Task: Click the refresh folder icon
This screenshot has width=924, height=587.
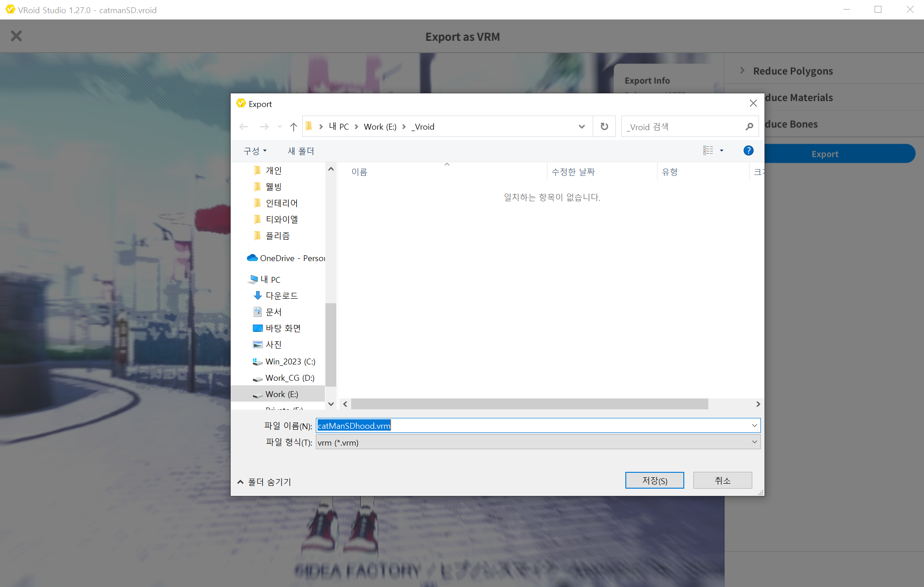Action: [x=604, y=126]
